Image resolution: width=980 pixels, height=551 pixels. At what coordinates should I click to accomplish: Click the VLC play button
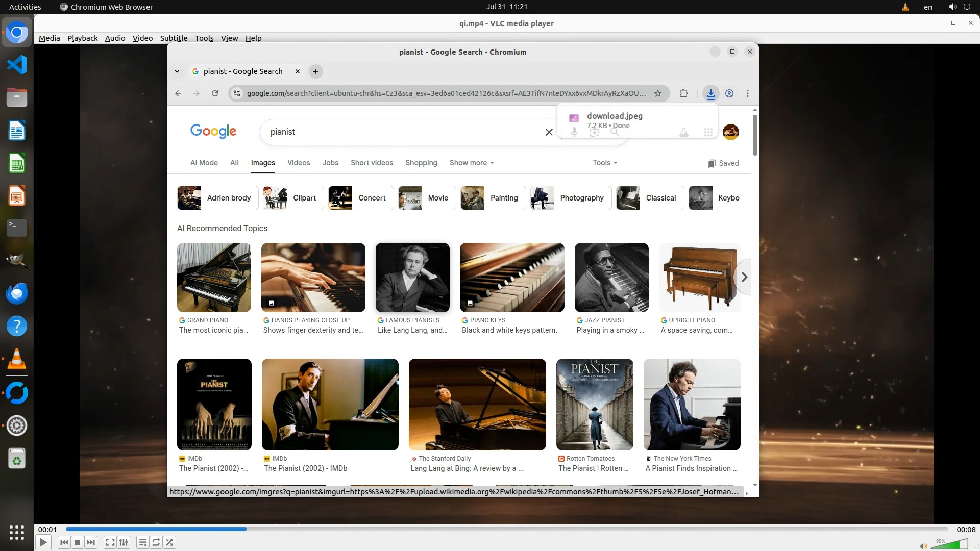tap(43, 542)
